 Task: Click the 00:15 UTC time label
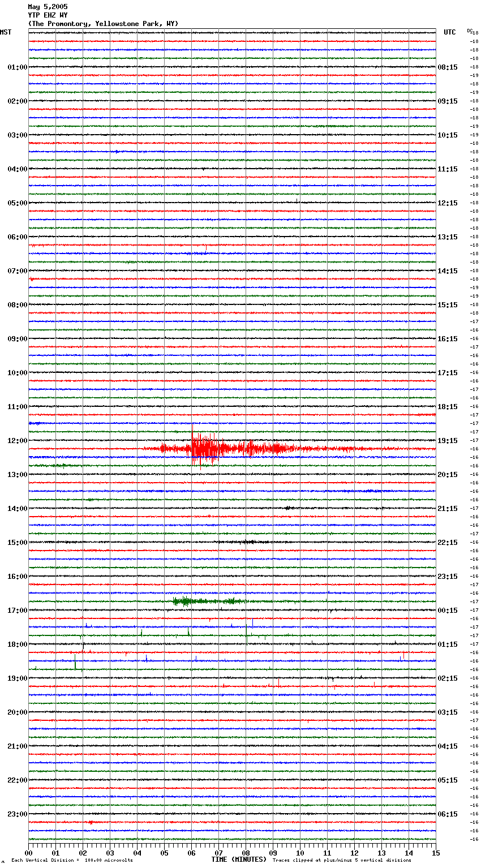(x=448, y=611)
